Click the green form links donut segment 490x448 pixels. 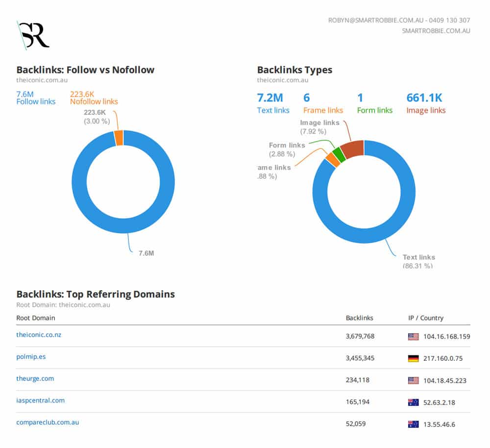[339, 155]
